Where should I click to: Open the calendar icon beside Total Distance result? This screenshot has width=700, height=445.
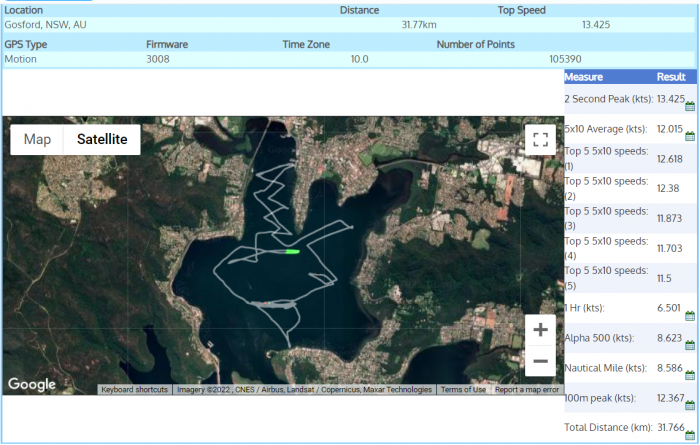pyautogui.click(x=690, y=435)
